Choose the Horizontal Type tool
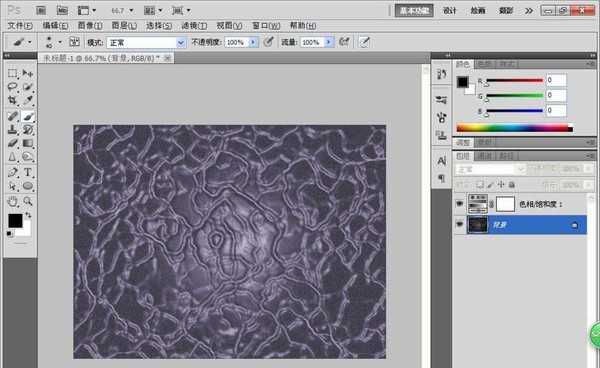 (x=28, y=172)
